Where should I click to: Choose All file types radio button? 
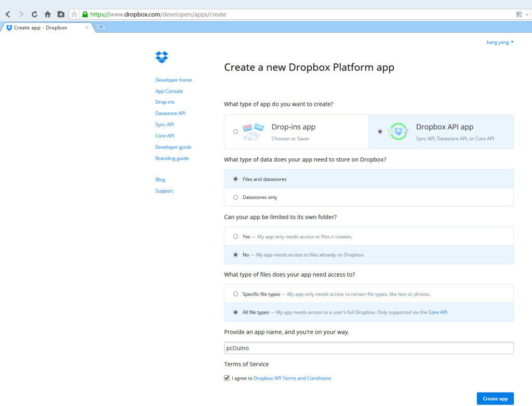click(x=235, y=313)
